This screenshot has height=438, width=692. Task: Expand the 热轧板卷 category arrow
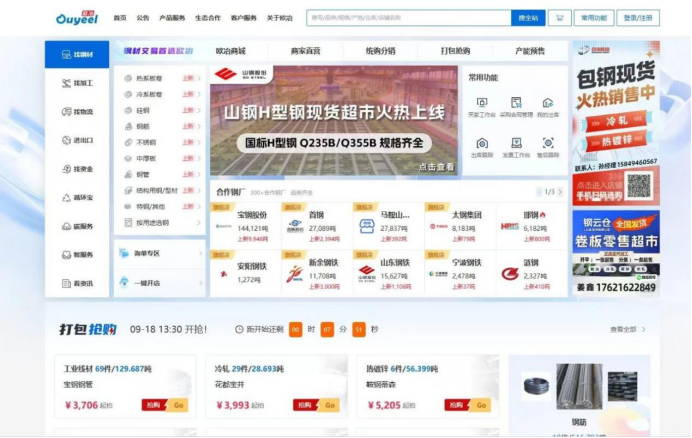click(199, 78)
